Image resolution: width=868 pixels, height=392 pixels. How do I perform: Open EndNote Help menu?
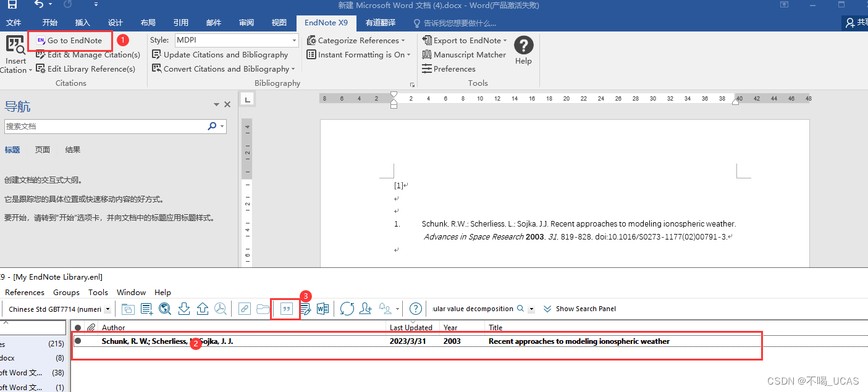pyautogui.click(x=162, y=293)
